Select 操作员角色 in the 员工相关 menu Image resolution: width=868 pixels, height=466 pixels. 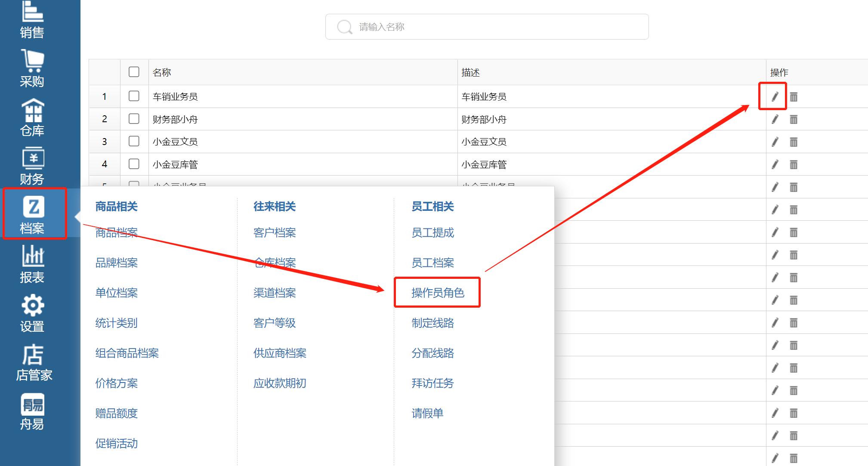click(x=437, y=293)
